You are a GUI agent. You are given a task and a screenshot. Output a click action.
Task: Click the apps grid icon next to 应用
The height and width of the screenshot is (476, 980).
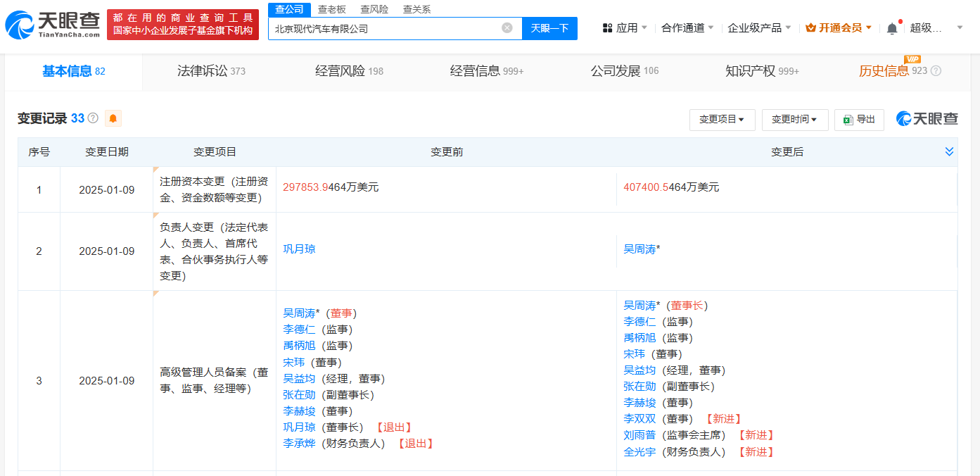click(607, 28)
